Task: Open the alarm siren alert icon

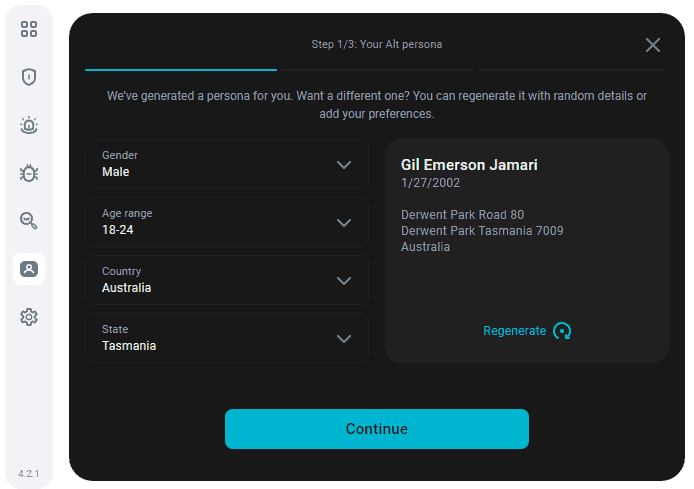Action: click(29, 125)
